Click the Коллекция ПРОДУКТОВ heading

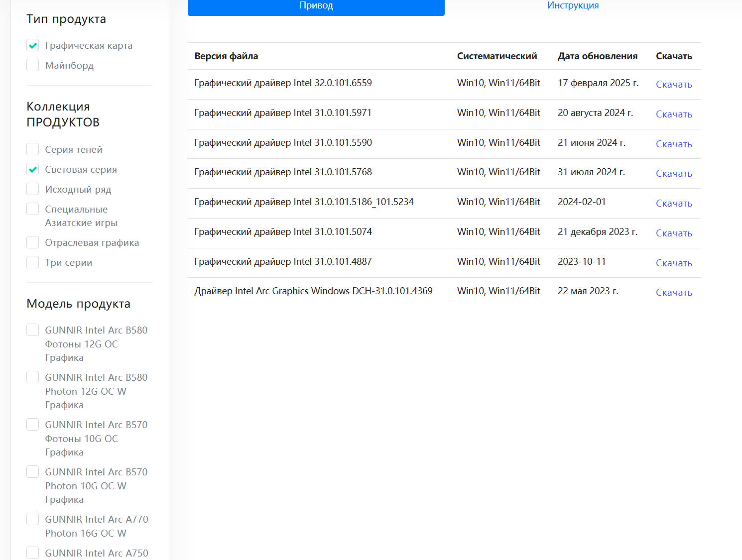pyautogui.click(x=63, y=114)
